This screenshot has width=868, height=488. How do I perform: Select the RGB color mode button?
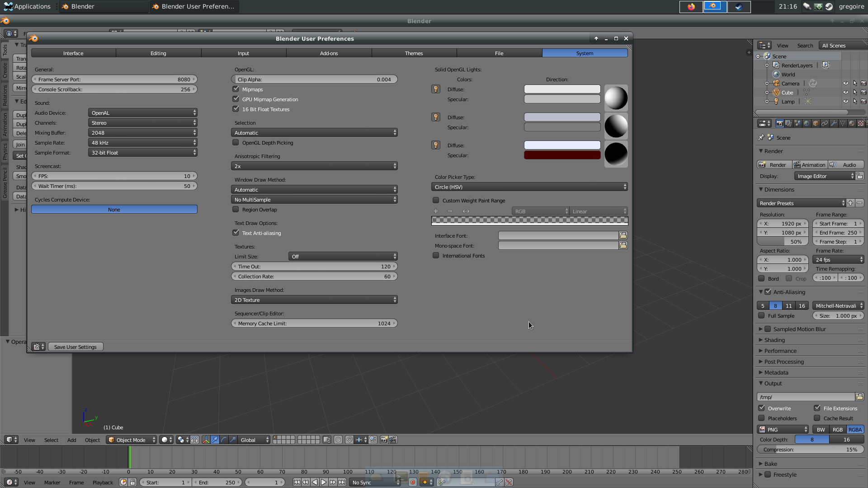point(838,429)
